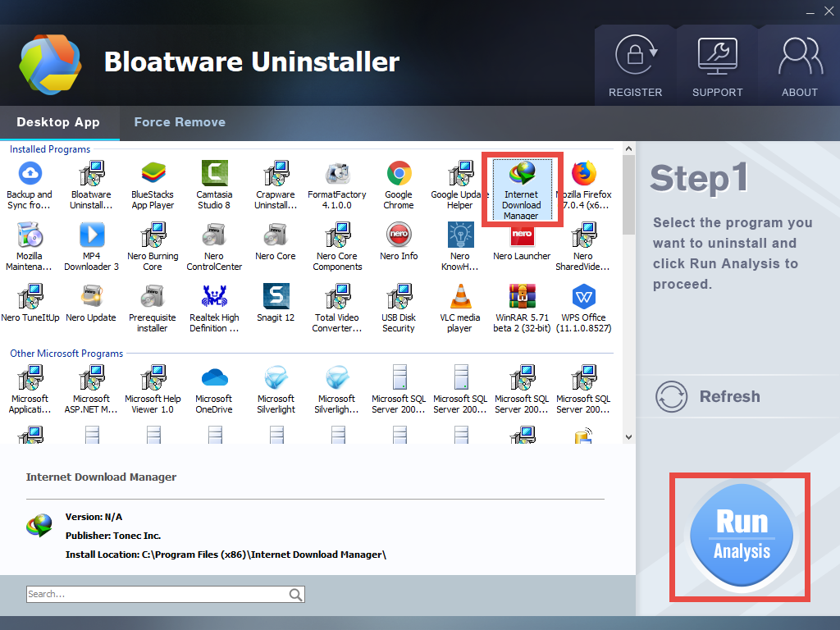This screenshot has height=630, width=840.
Task: Select Microsoft Help Viewer 1.0
Action: tap(153, 390)
